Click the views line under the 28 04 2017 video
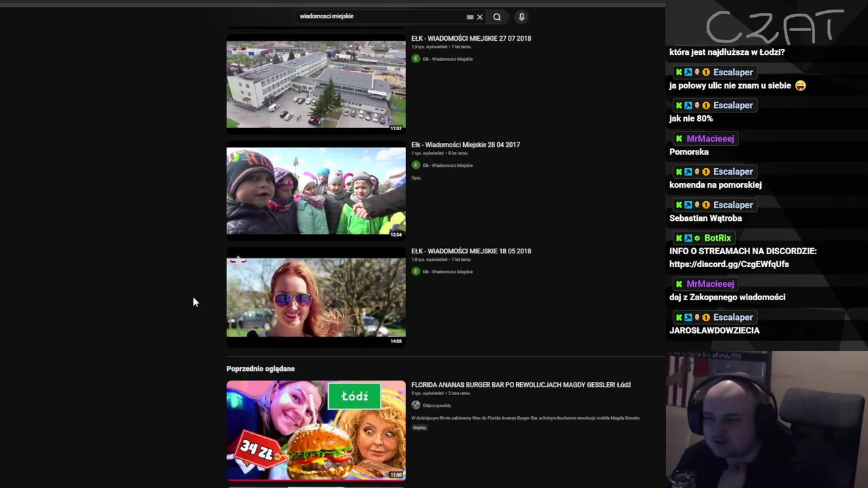868x488 pixels. [439, 153]
